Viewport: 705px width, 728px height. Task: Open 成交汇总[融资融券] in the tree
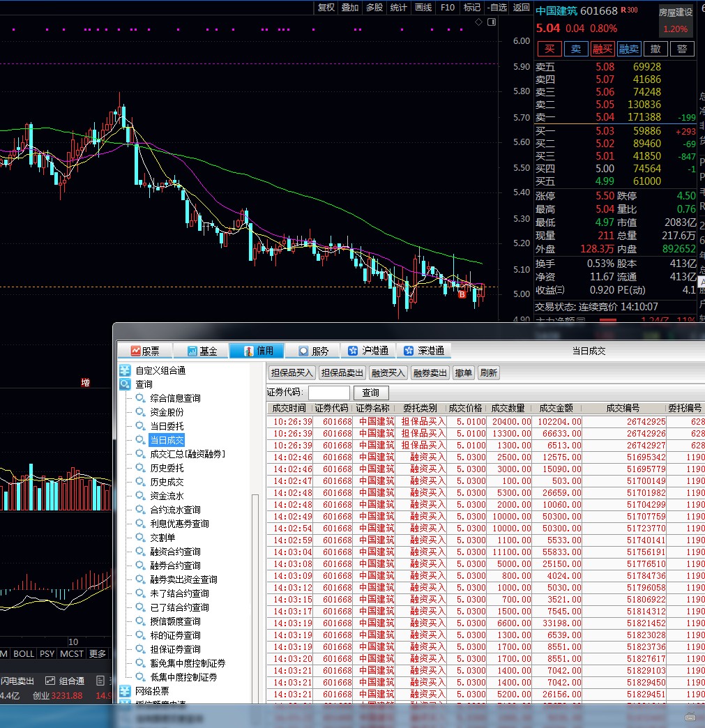click(188, 454)
